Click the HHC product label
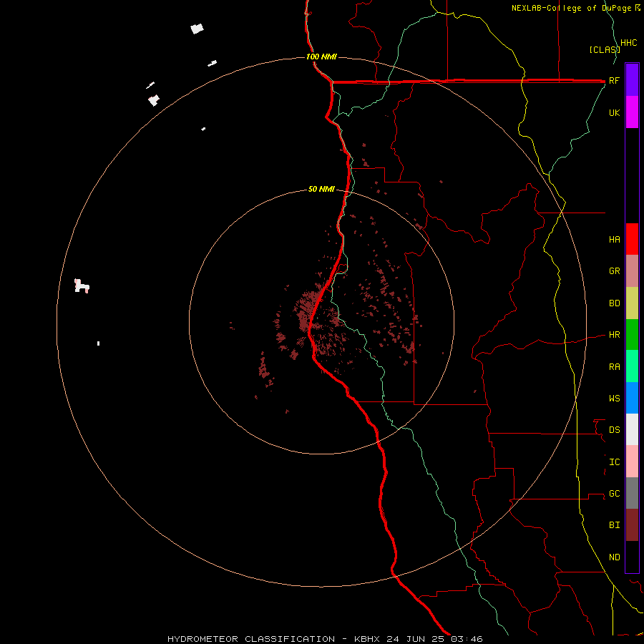Viewport: 644px width, 644px height. coord(628,43)
